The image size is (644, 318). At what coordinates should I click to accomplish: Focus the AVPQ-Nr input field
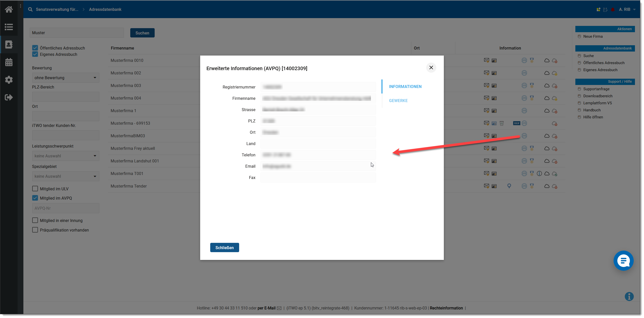[x=66, y=208]
